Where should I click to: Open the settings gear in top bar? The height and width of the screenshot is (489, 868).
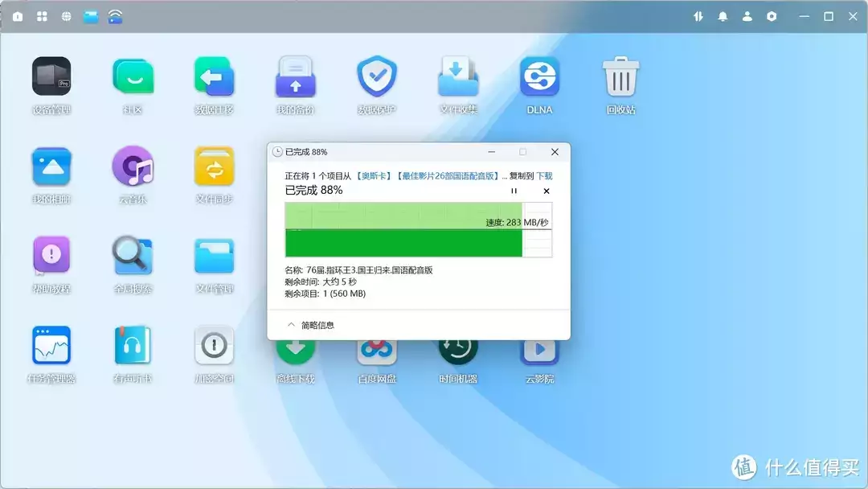pos(772,17)
